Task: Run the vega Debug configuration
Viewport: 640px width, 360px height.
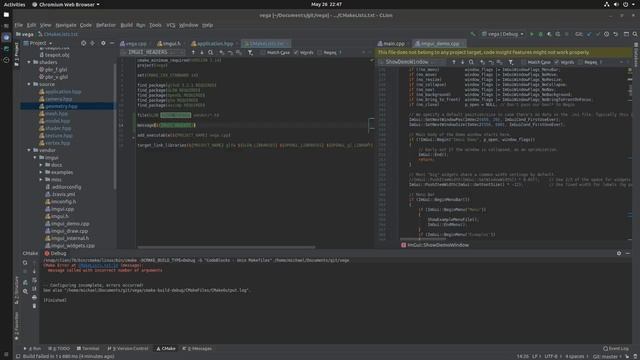Action: [x=531, y=34]
